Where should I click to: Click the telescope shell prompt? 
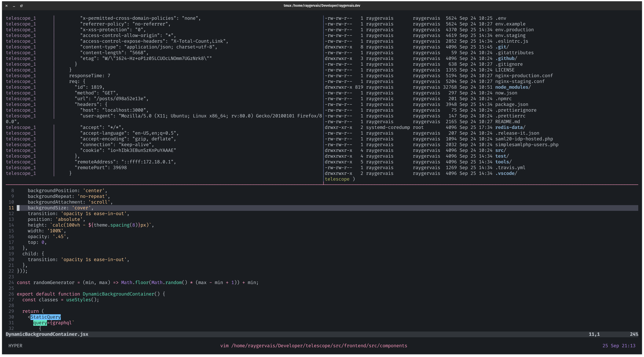340,179
